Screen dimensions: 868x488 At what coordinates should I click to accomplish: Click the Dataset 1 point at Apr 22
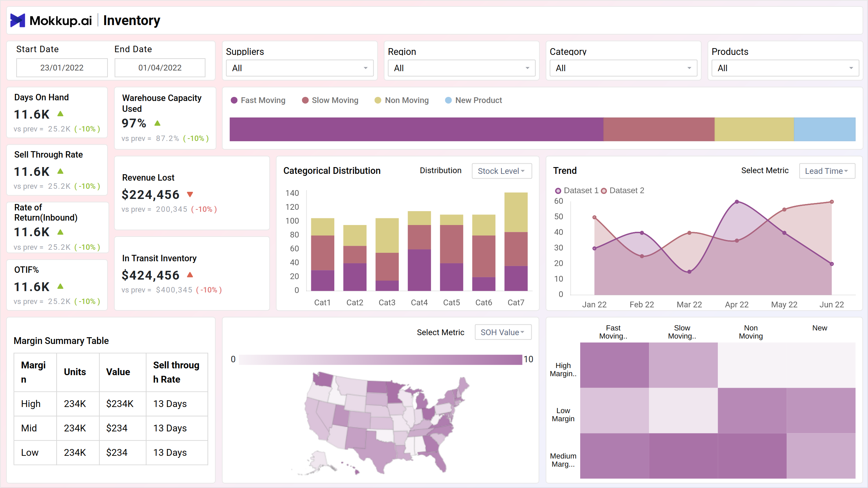[737, 202]
